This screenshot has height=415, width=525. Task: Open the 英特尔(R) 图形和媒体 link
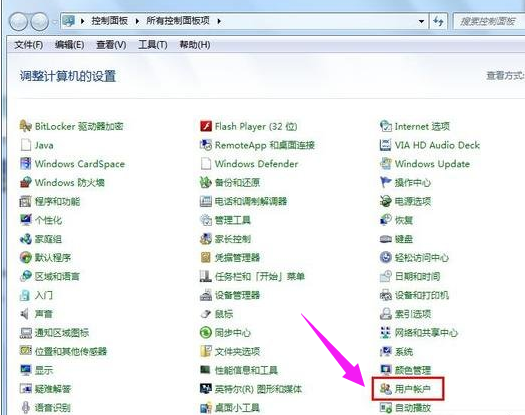click(x=258, y=389)
